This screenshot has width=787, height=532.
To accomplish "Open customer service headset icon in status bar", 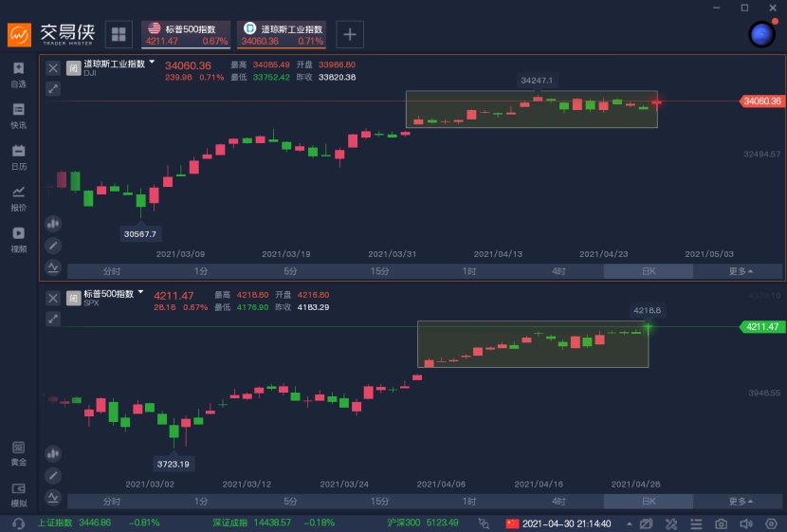I will pyautogui.click(x=18, y=523).
